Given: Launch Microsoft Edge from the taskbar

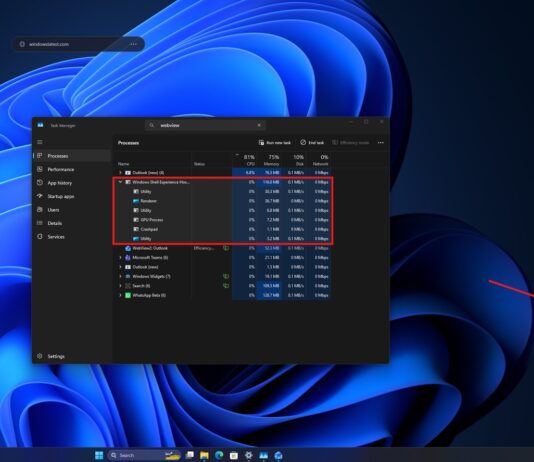Looking at the screenshot, I should (219, 455).
